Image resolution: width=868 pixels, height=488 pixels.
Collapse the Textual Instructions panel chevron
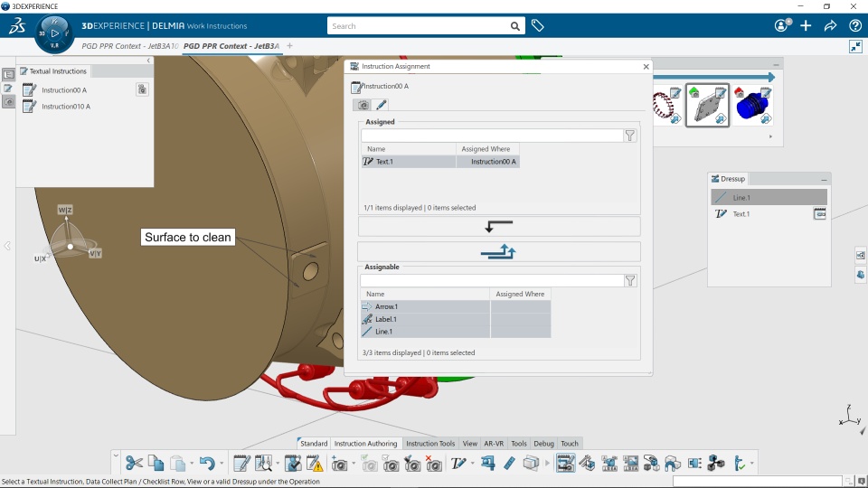pyautogui.click(x=148, y=61)
